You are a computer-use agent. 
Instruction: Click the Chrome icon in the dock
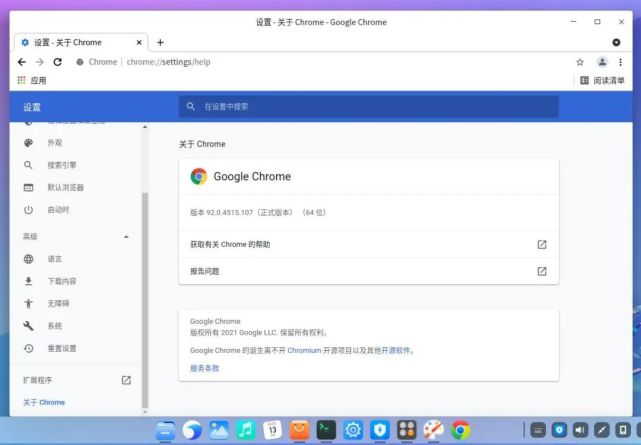pos(460,430)
